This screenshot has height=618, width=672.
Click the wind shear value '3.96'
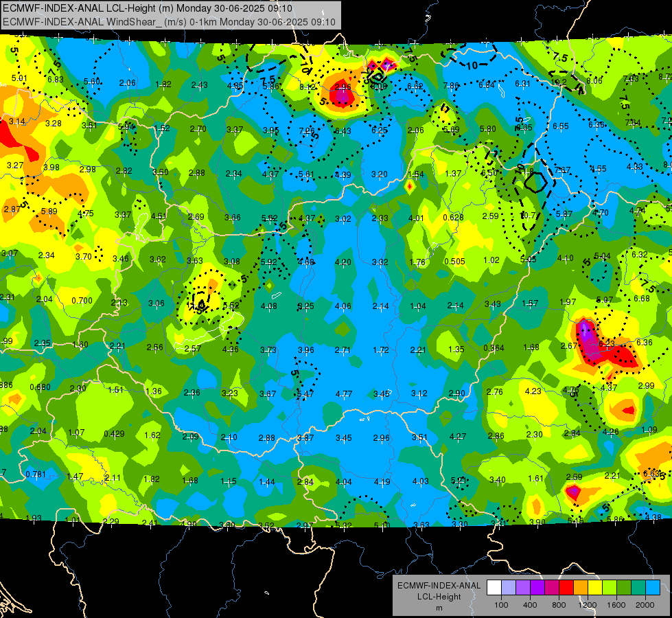(x=306, y=350)
